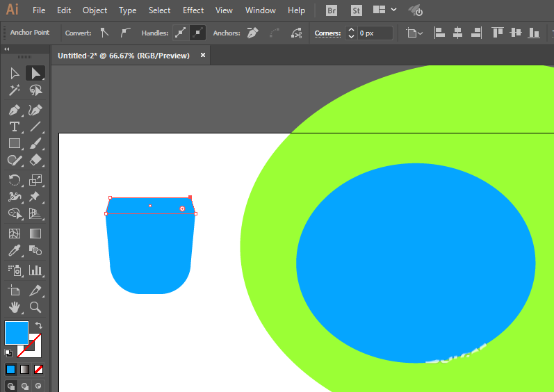Cut path at selected anchor points
This screenshot has width=554, height=392.
[x=296, y=33]
